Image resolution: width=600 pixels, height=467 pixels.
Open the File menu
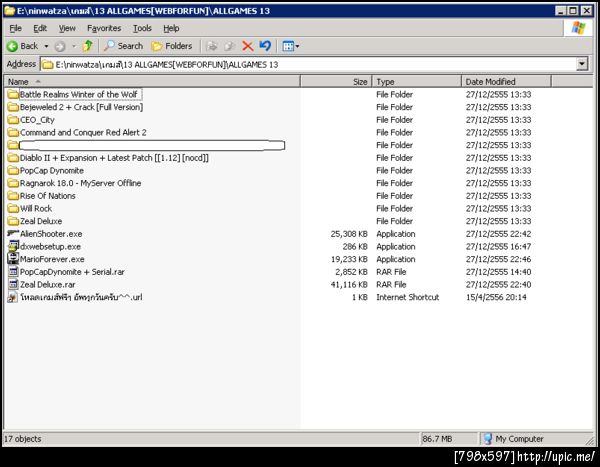[x=15, y=28]
